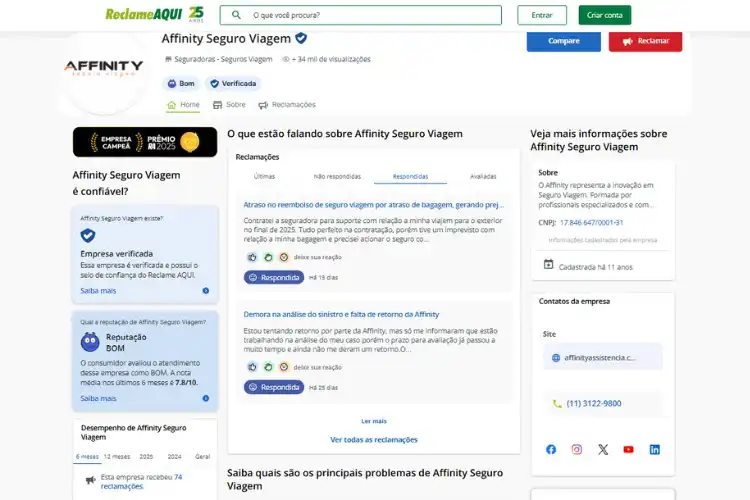Click the red Reclamar button

(645, 41)
